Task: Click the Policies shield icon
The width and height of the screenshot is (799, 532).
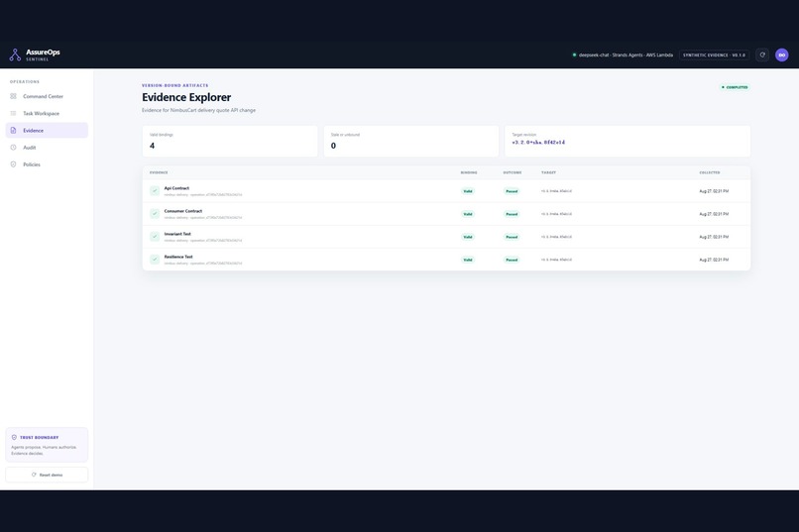Action: pos(13,164)
